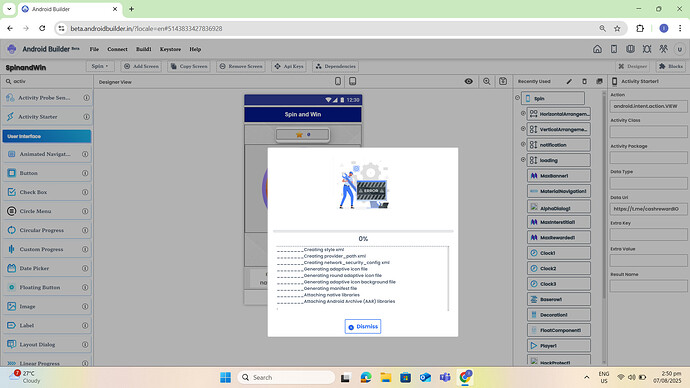Click the Data Uri property field
This screenshot has height=388, width=690.
649,209
